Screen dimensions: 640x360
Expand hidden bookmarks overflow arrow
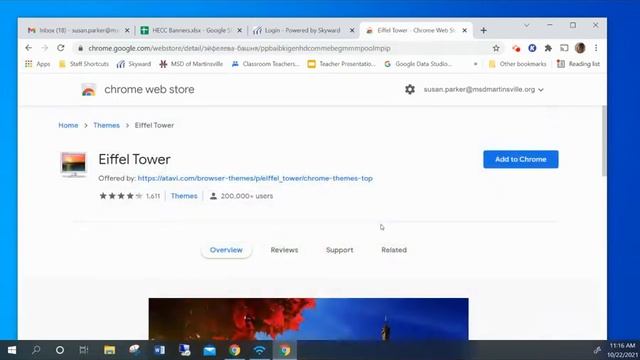click(476, 64)
